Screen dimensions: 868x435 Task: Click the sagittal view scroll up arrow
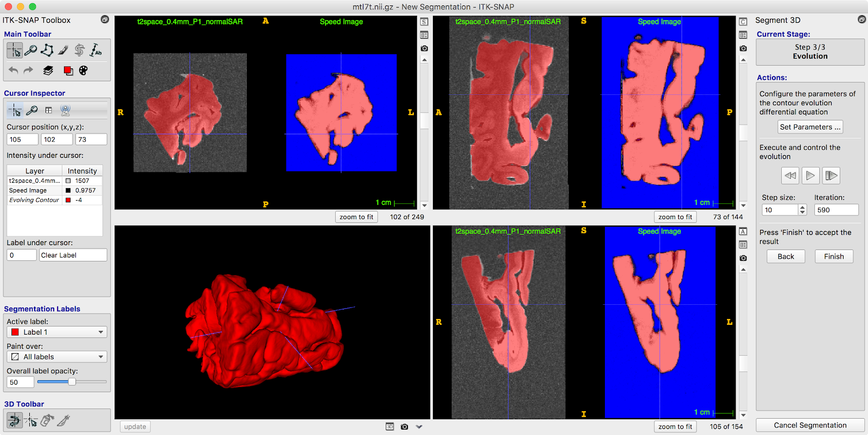point(743,60)
